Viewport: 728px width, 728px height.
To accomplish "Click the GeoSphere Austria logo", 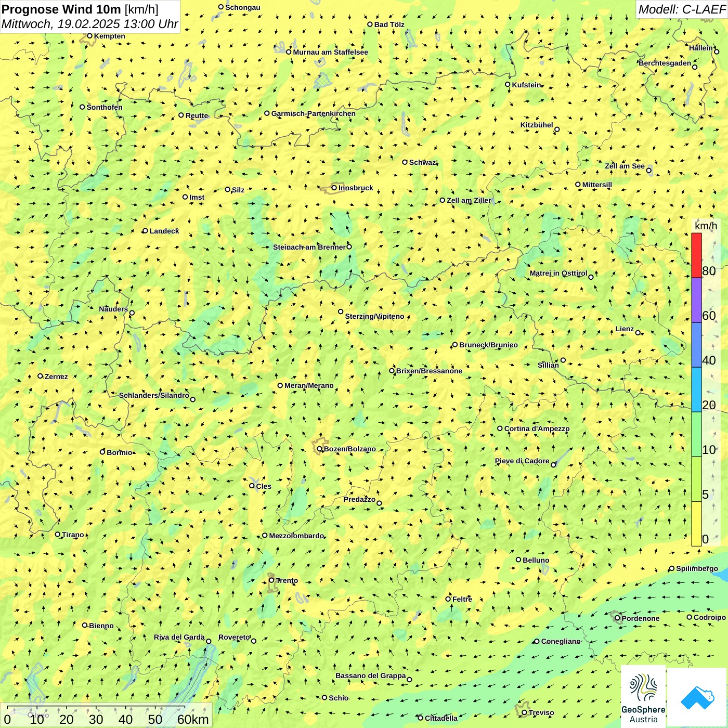I will click(x=643, y=696).
